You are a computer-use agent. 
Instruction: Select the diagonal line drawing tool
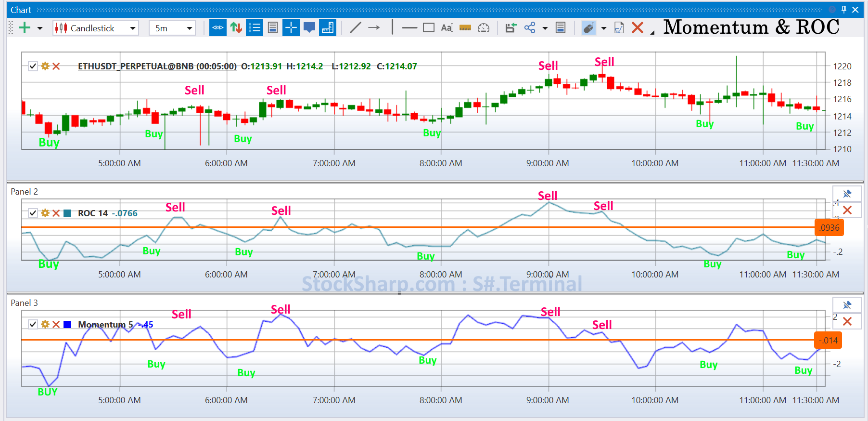tap(355, 27)
